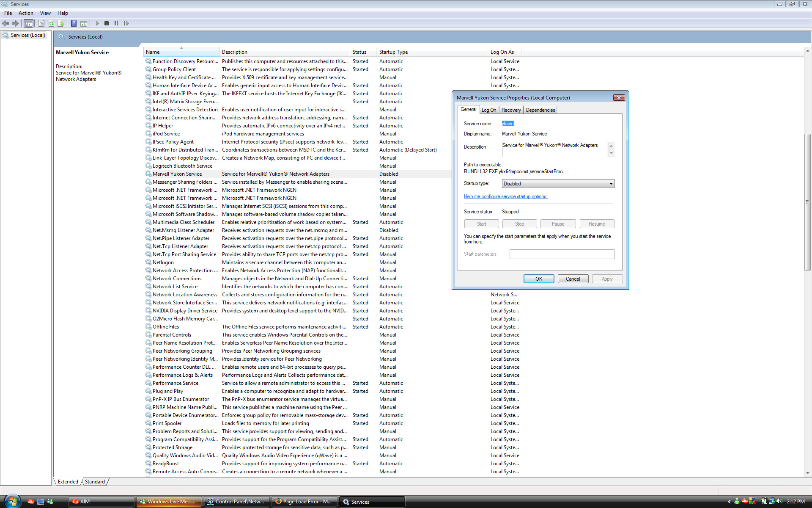Sort by the Description column header
812x508 pixels.
pos(285,52)
